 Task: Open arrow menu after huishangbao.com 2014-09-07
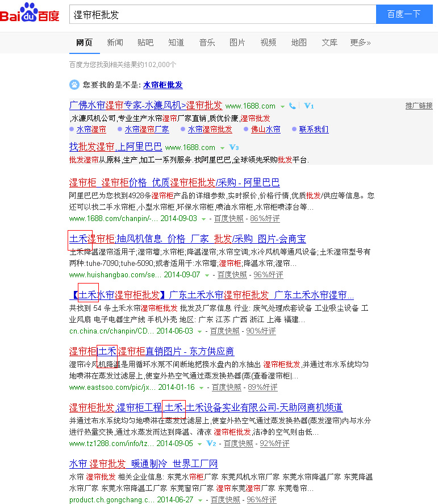tap(207, 276)
